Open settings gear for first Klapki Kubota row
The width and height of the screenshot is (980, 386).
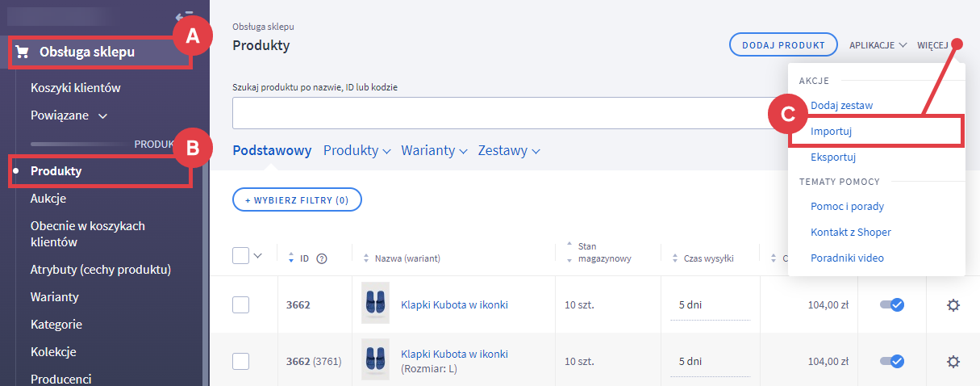click(953, 305)
